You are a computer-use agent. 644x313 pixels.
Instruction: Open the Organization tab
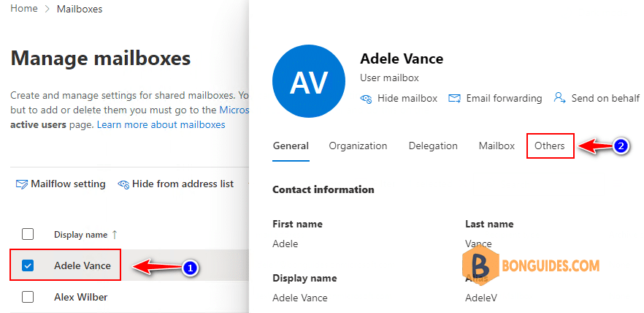tap(358, 146)
